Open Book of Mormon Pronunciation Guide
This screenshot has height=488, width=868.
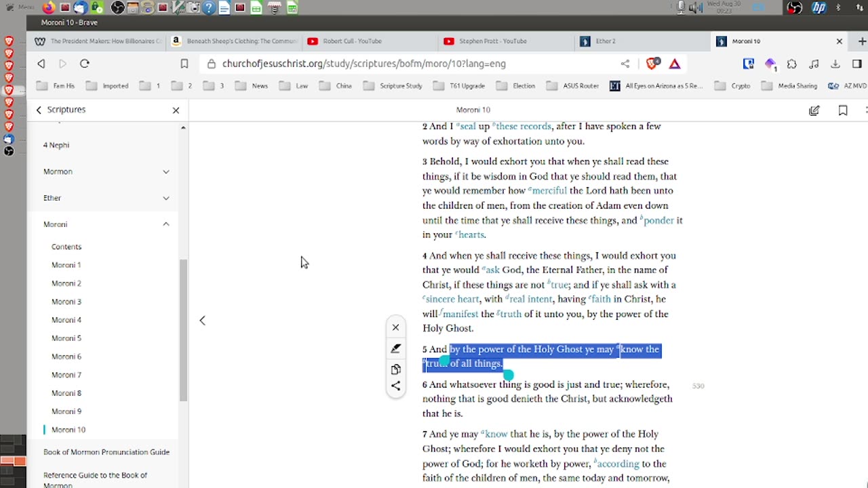pyautogui.click(x=106, y=452)
